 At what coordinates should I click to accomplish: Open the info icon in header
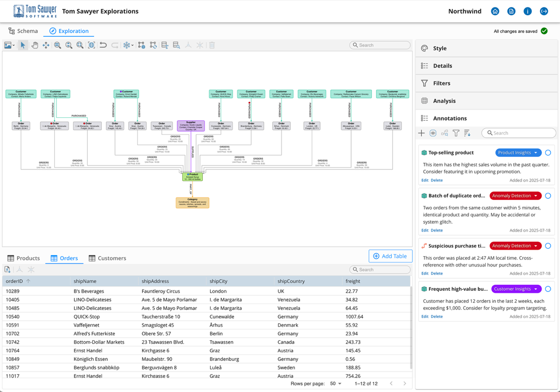[527, 11]
